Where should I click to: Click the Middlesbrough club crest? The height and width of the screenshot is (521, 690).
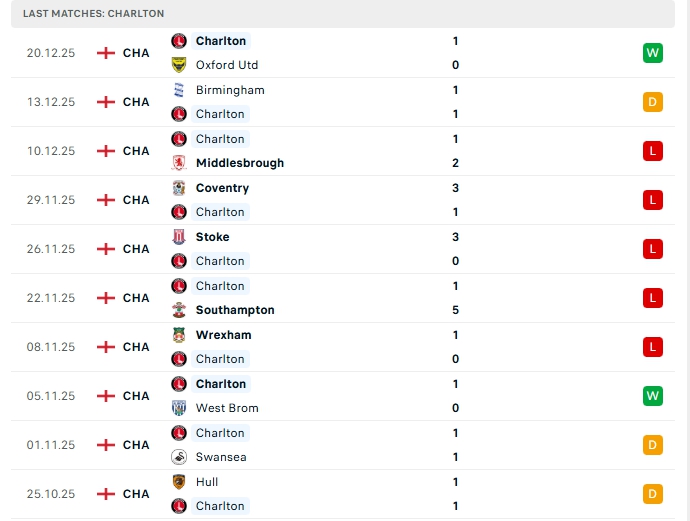point(179,163)
